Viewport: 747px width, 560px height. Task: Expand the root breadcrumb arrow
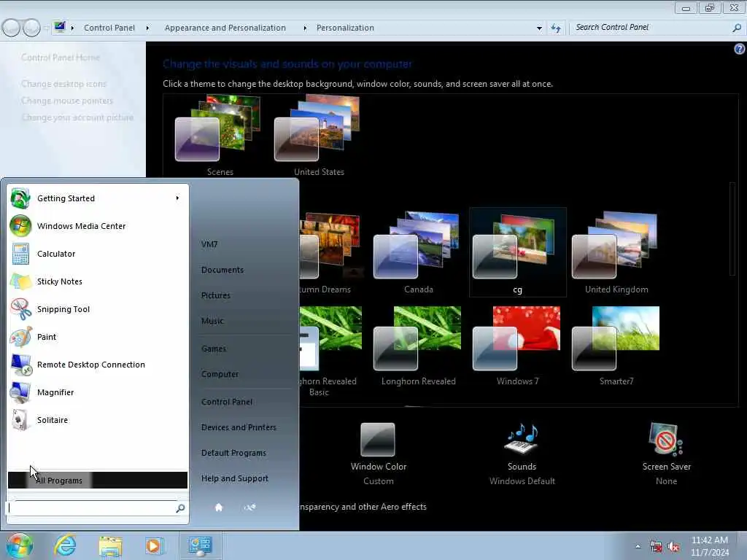click(72, 28)
